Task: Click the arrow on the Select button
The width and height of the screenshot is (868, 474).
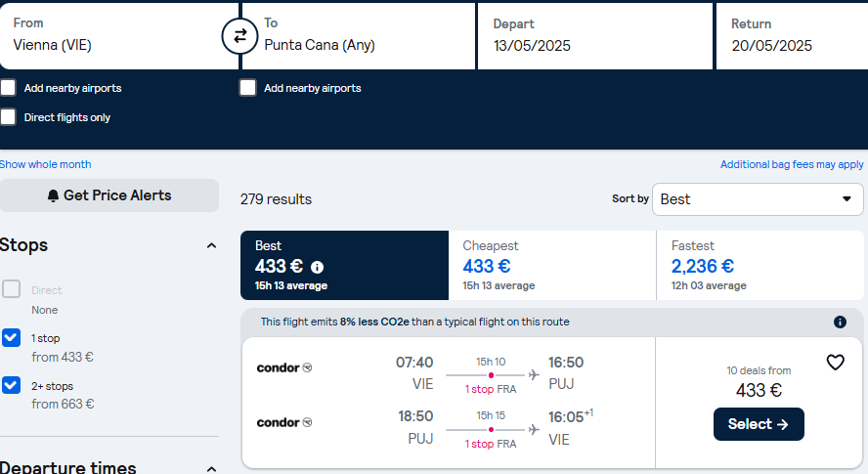Action: [782, 424]
